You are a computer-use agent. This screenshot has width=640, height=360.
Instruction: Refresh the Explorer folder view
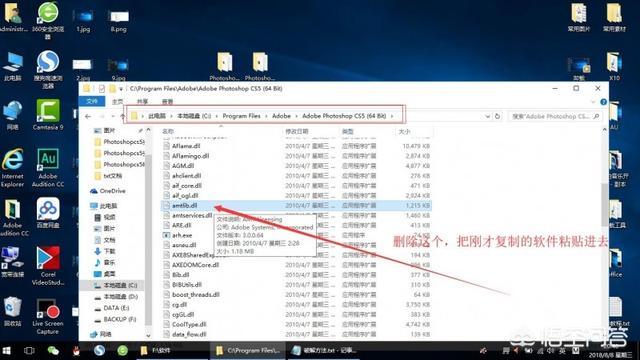497,116
